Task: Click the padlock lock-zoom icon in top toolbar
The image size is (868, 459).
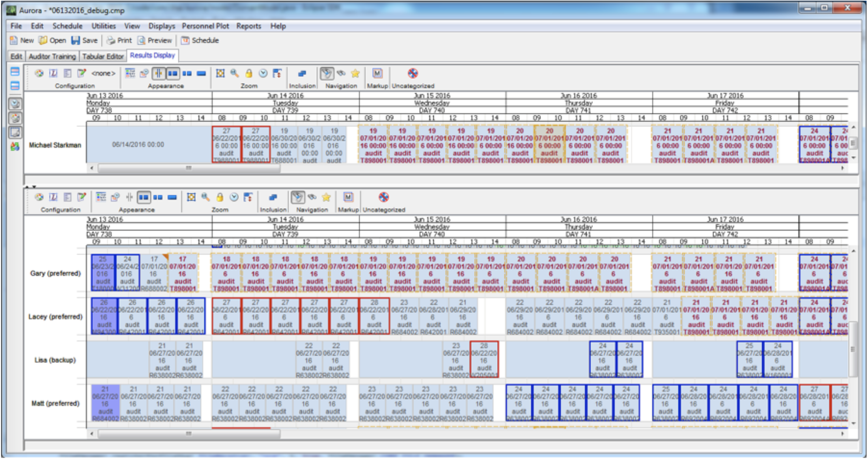Action: tap(249, 73)
